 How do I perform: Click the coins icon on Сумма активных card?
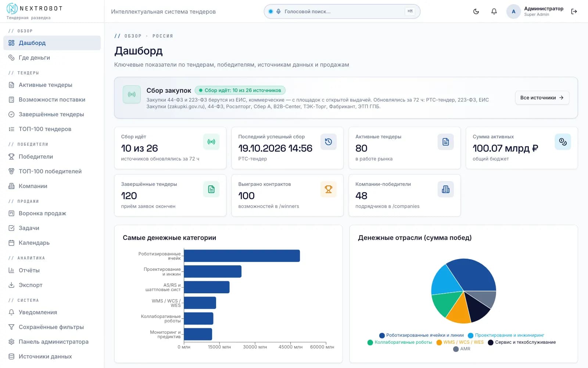click(x=563, y=142)
